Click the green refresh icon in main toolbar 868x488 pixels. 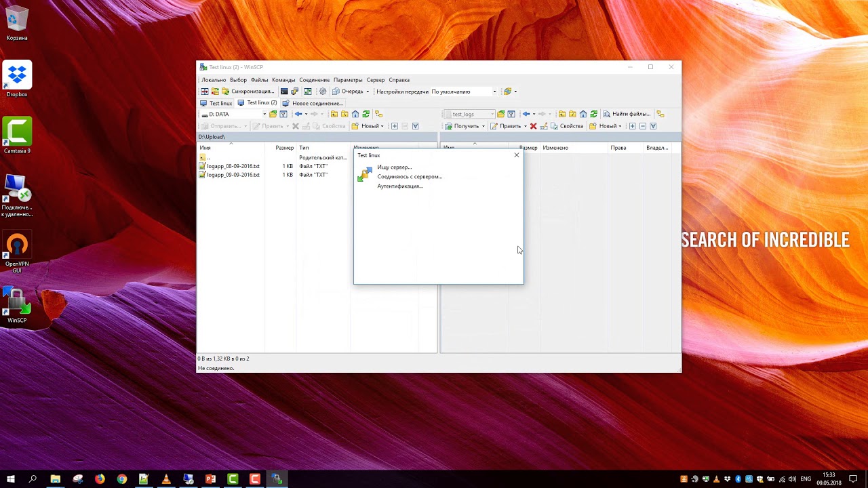(x=308, y=91)
